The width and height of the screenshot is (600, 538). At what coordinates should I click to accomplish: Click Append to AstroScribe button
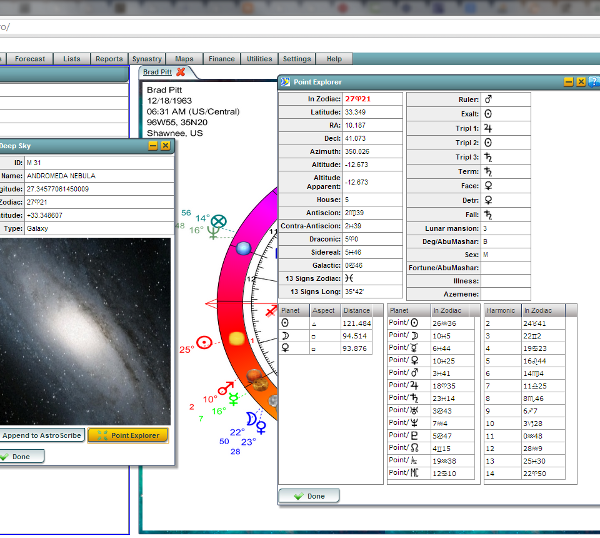41,435
